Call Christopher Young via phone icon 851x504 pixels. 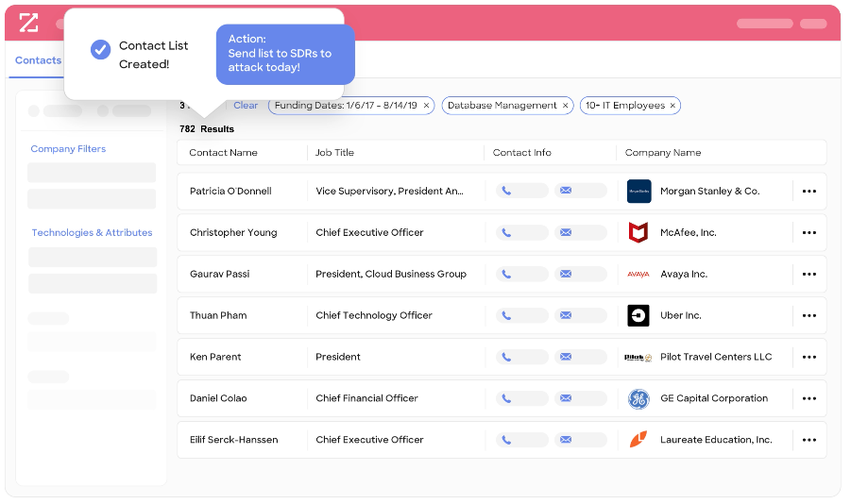tap(506, 233)
